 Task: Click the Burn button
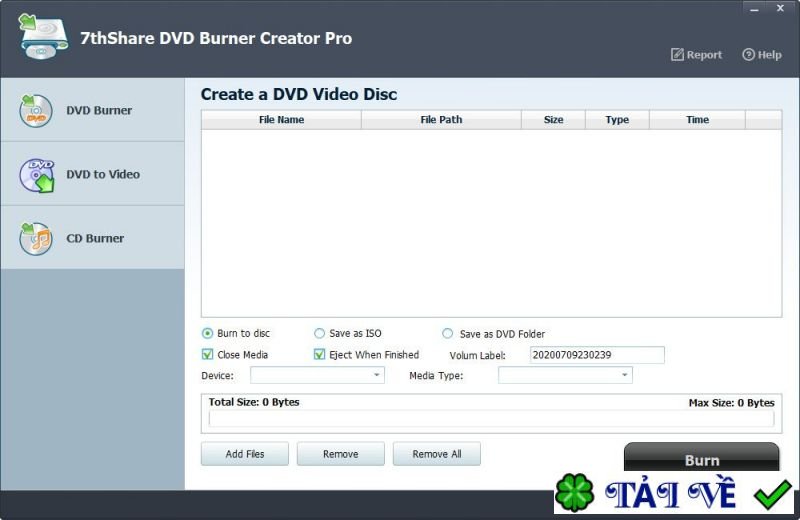pos(702,457)
